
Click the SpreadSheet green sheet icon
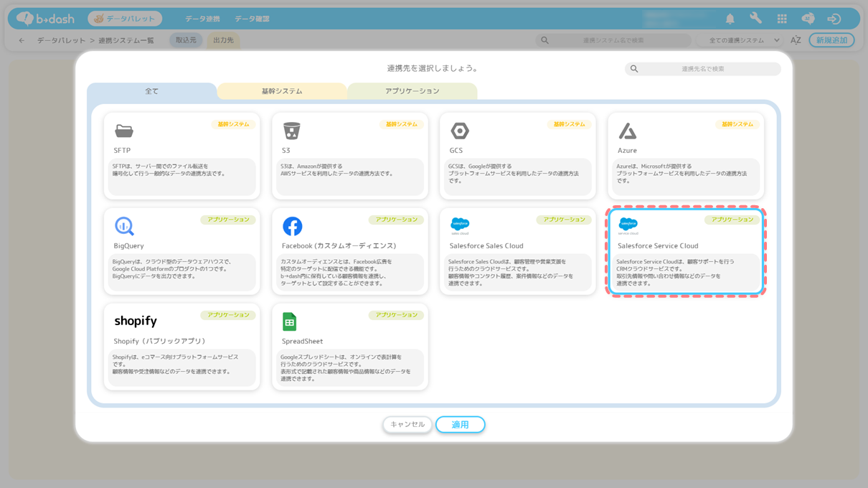[x=290, y=322]
